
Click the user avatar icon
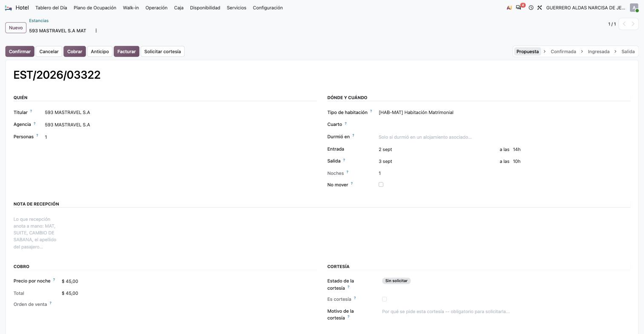(634, 8)
